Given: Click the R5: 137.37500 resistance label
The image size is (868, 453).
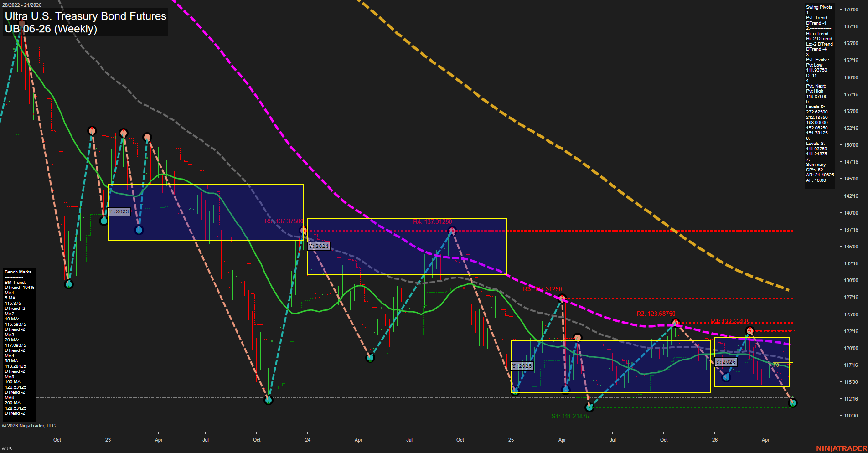Looking at the screenshot, I should [x=284, y=221].
